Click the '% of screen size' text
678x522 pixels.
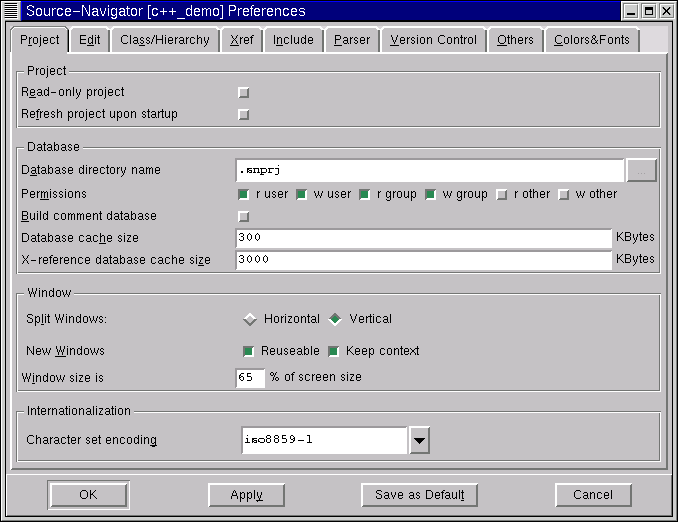[316, 377]
